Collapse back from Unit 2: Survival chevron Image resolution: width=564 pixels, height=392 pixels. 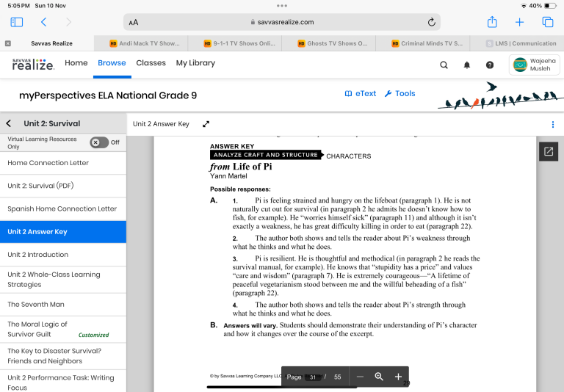click(x=9, y=123)
